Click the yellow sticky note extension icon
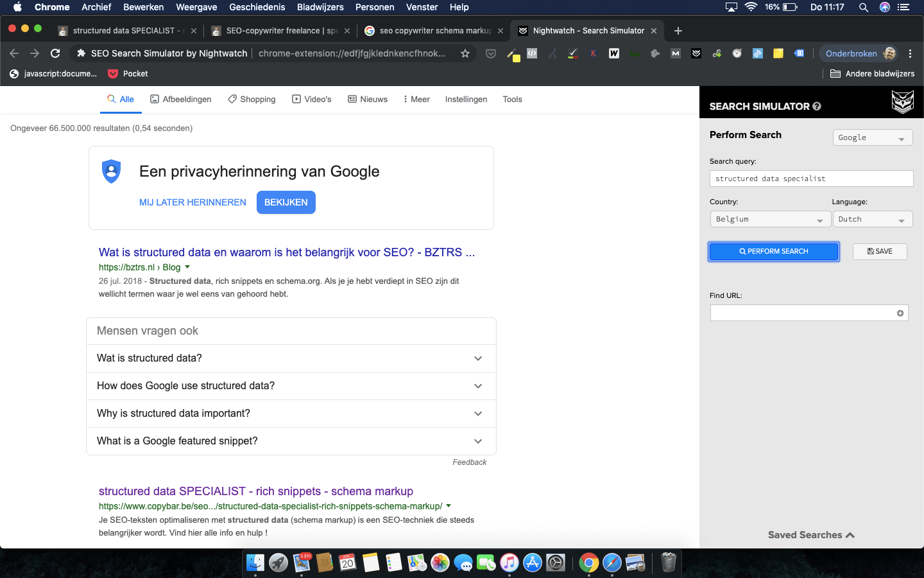This screenshot has width=924, height=578. point(778,53)
